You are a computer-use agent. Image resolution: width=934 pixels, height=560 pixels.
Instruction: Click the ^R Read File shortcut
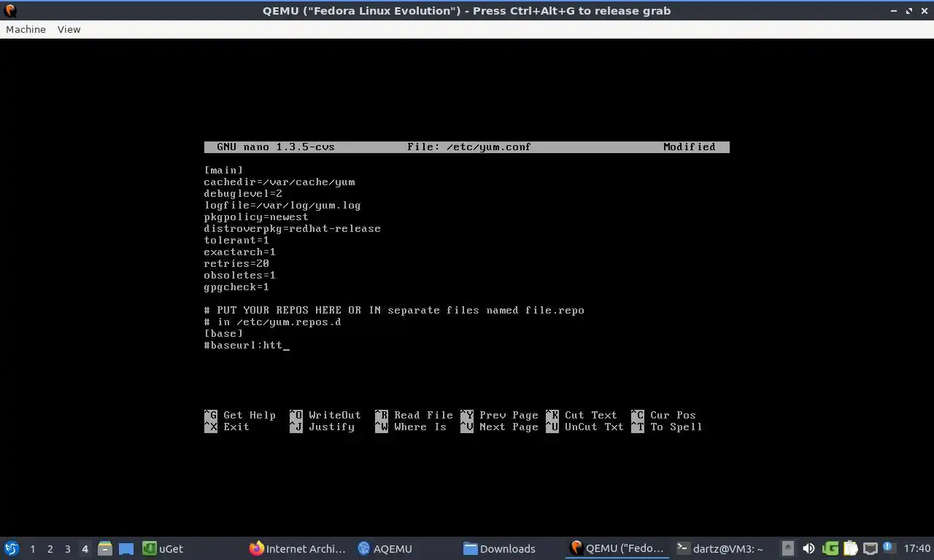[x=414, y=415]
